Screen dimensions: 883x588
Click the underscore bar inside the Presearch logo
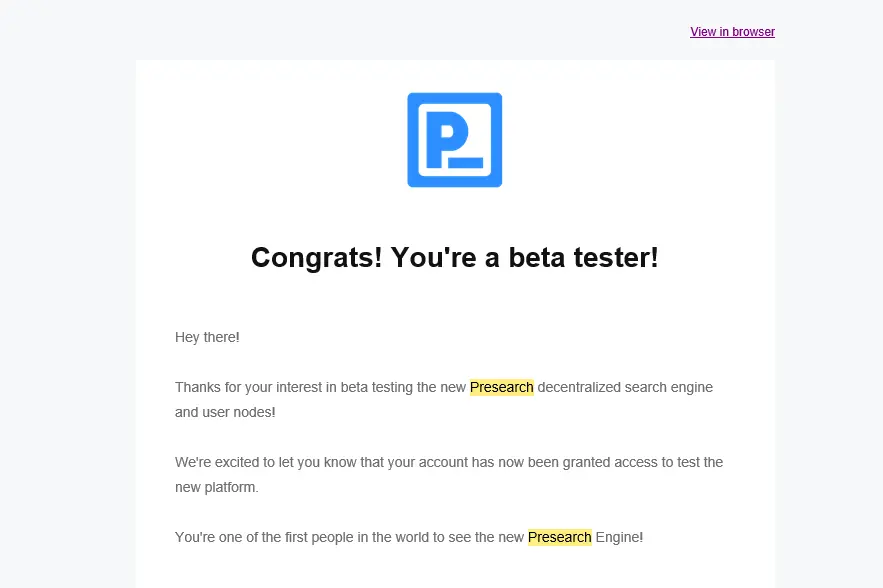point(465,163)
